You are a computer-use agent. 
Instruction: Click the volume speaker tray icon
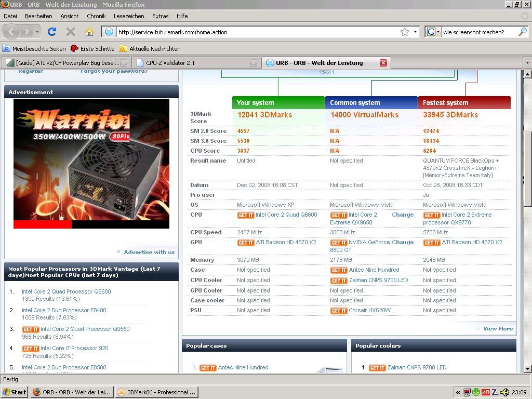[x=505, y=393]
